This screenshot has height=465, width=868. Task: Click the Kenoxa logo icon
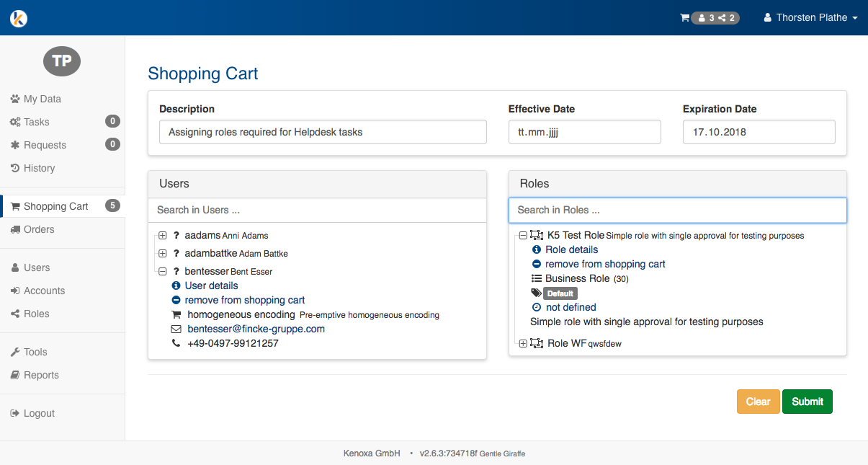pyautogui.click(x=19, y=18)
